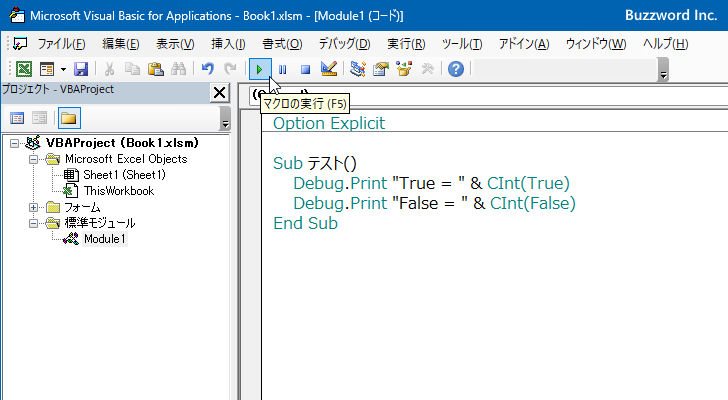The image size is (728, 400).
Task: Click the Insert UserForm icon
Action: click(x=47, y=69)
